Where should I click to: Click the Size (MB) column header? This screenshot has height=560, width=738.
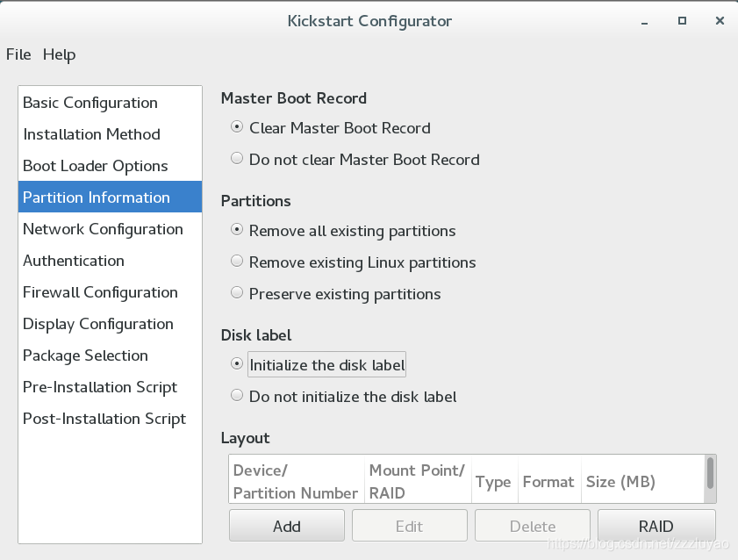[620, 481]
